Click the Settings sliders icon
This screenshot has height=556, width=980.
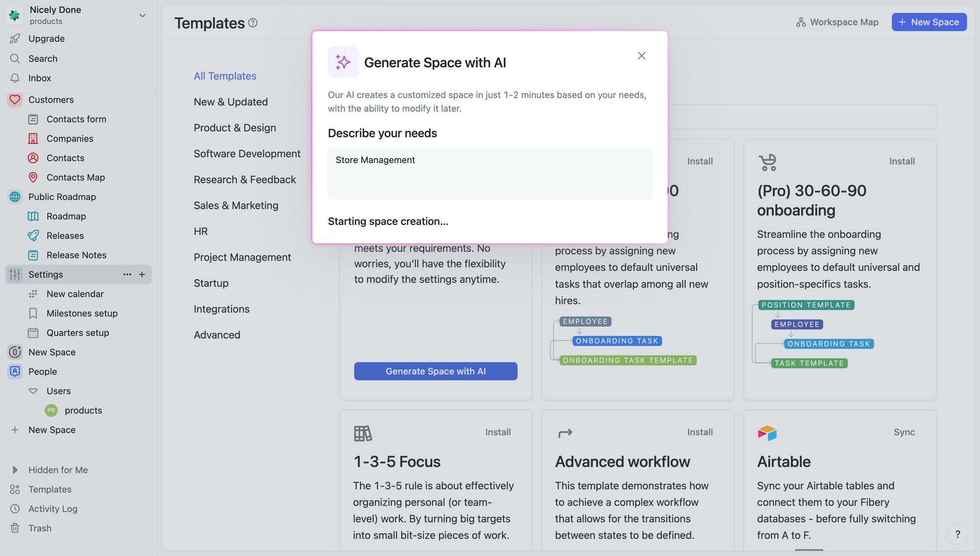[15, 274]
